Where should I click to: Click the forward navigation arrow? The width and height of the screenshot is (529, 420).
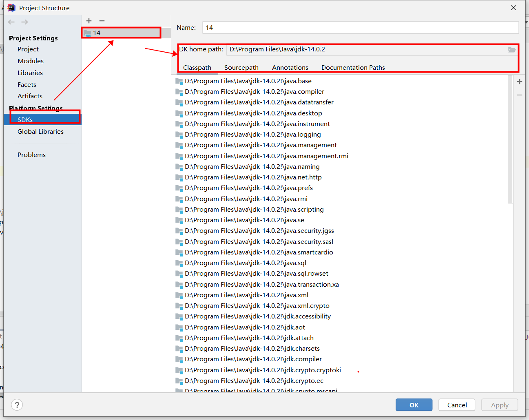[x=25, y=22]
